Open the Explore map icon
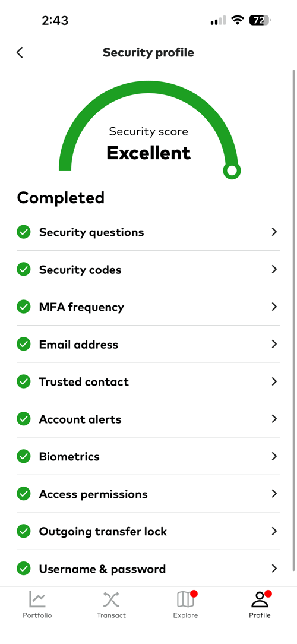 [x=185, y=599]
